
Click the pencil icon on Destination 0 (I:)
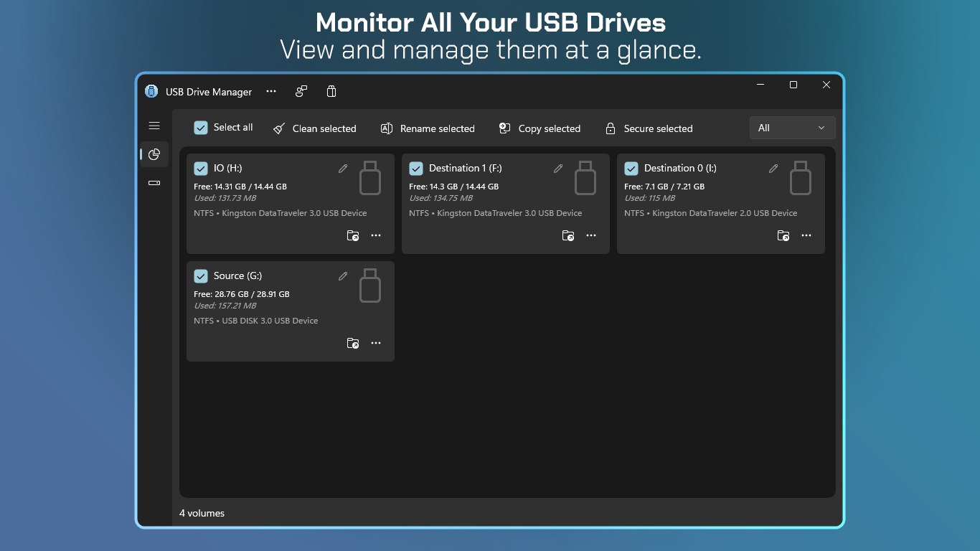click(773, 169)
